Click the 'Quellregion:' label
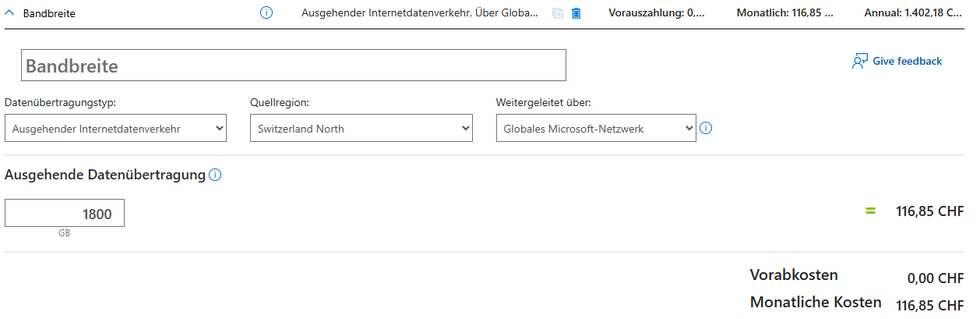 click(x=280, y=102)
